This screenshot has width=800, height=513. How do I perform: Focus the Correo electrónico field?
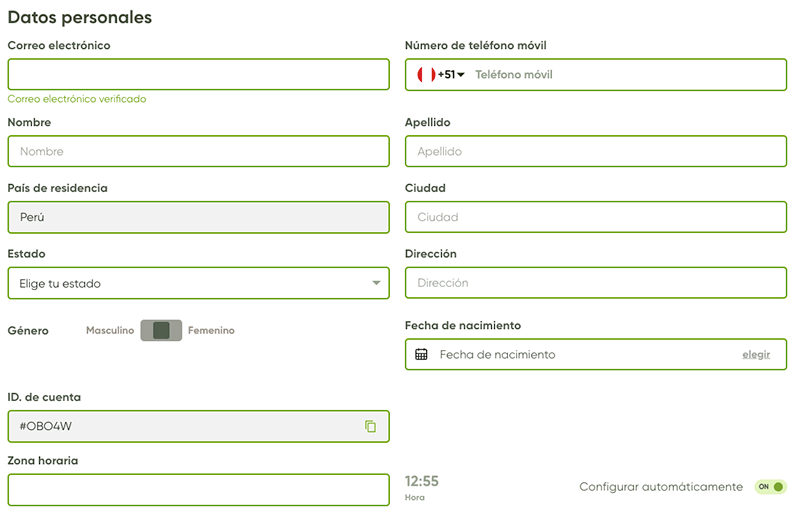(x=198, y=75)
